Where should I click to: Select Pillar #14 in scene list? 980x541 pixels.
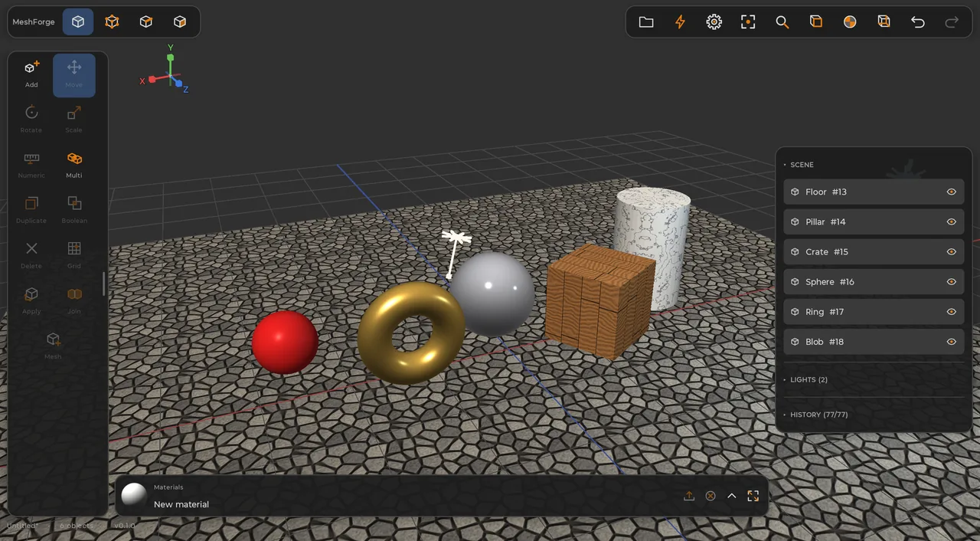(x=874, y=222)
